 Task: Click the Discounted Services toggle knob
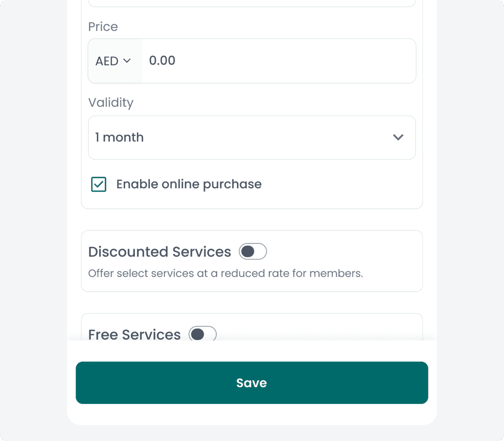(x=248, y=251)
